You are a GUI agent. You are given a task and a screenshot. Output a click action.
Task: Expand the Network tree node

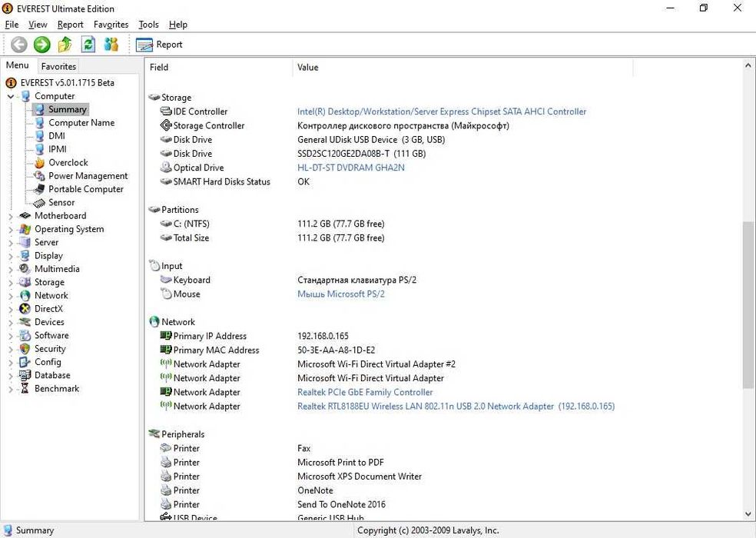(11, 296)
